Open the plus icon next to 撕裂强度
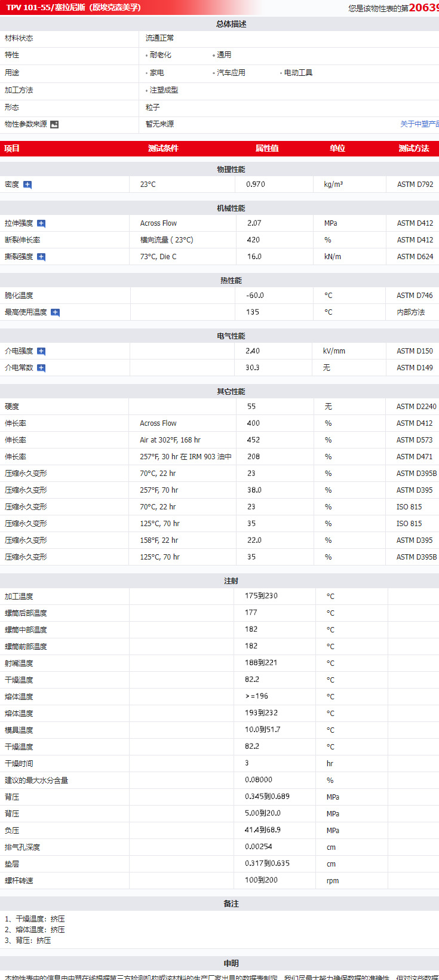Screen dimensions: 439x980 tap(41, 257)
